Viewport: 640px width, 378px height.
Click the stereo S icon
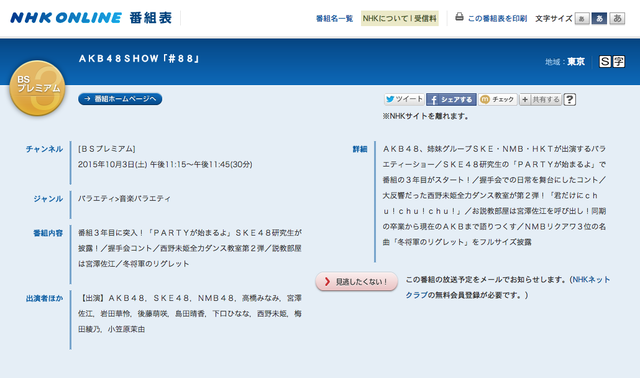pyautogui.click(x=605, y=62)
